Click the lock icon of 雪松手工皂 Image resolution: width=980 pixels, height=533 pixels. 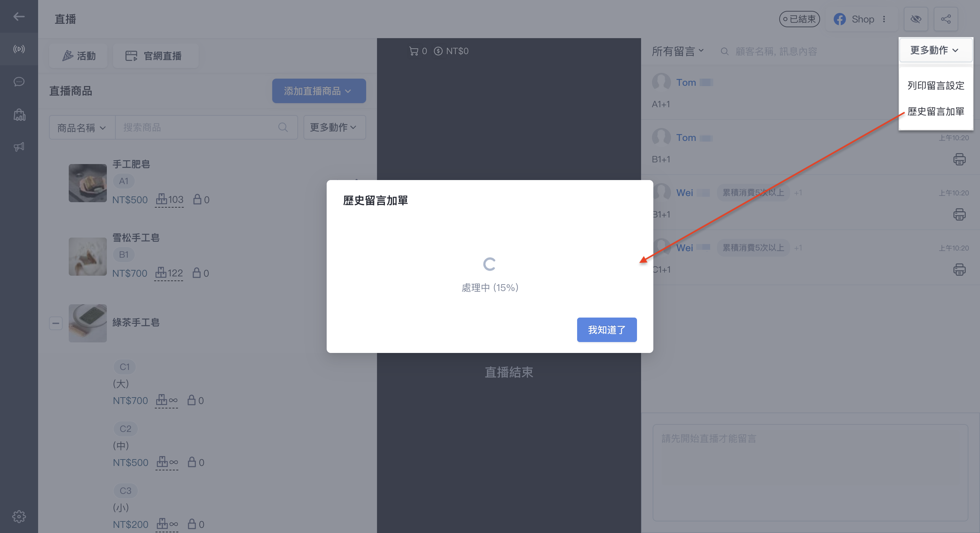[196, 272]
